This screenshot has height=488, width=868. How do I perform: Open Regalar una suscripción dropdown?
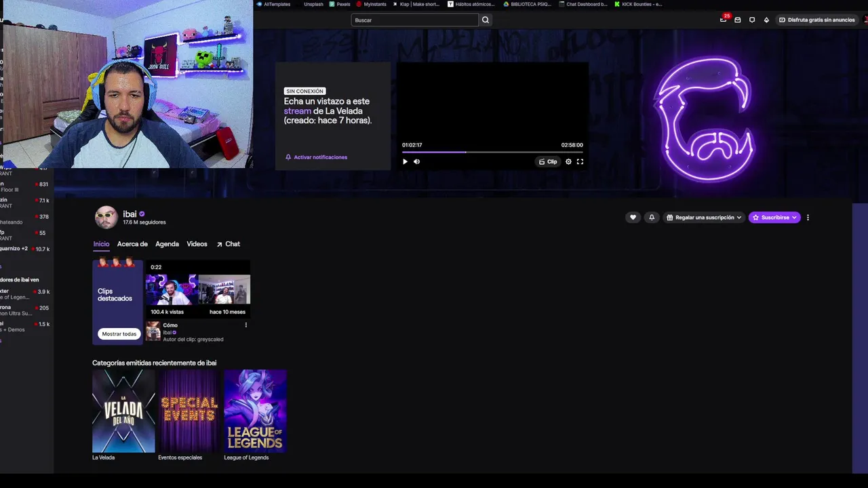click(704, 218)
